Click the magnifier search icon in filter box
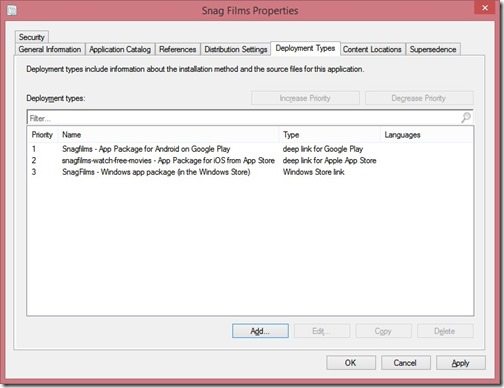 466,117
